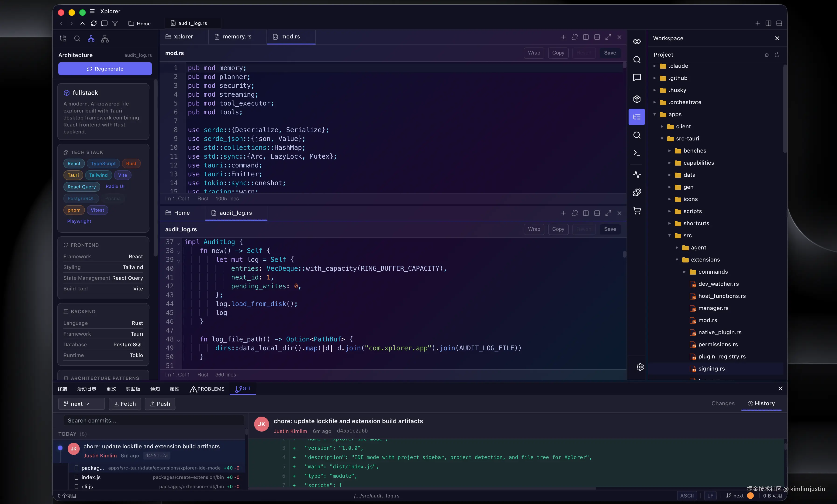Open the chat bubble icon in right sidebar
The image size is (837, 504).
636,78
